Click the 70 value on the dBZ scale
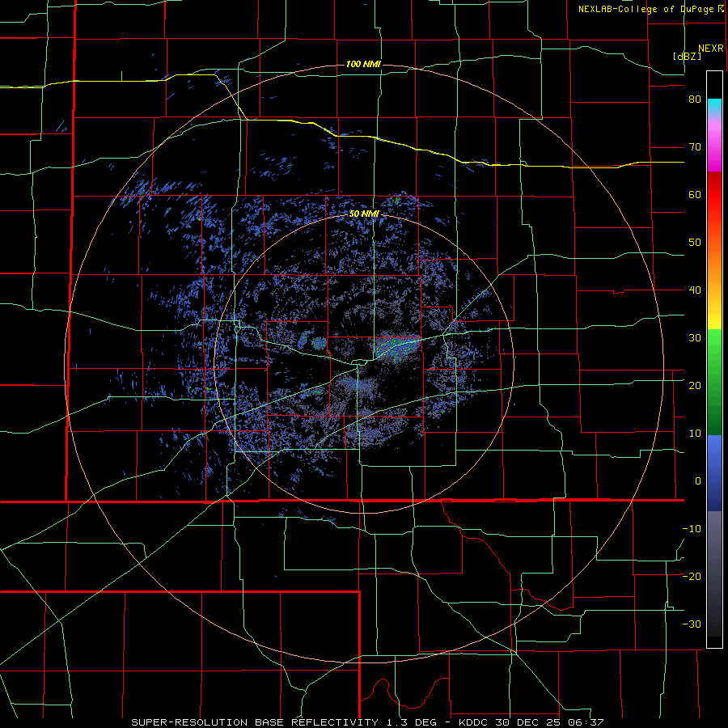This screenshot has width=728, height=728. pyautogui.click(x=695, y=147)
